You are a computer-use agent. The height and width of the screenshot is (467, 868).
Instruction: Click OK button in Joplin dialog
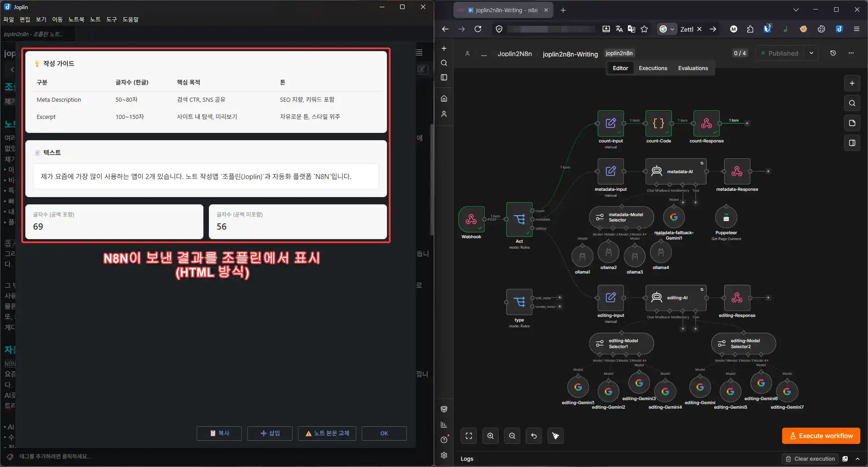(x=384, y=433)
